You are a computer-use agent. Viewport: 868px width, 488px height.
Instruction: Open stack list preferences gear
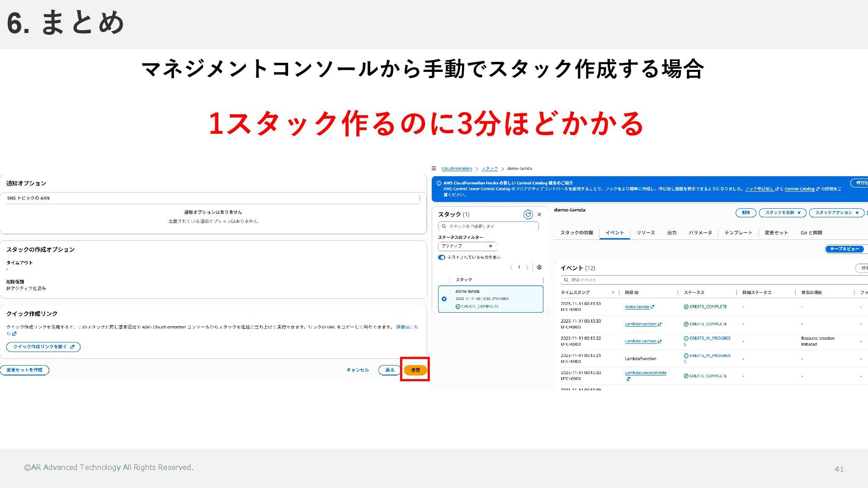(x=539, y=267)
